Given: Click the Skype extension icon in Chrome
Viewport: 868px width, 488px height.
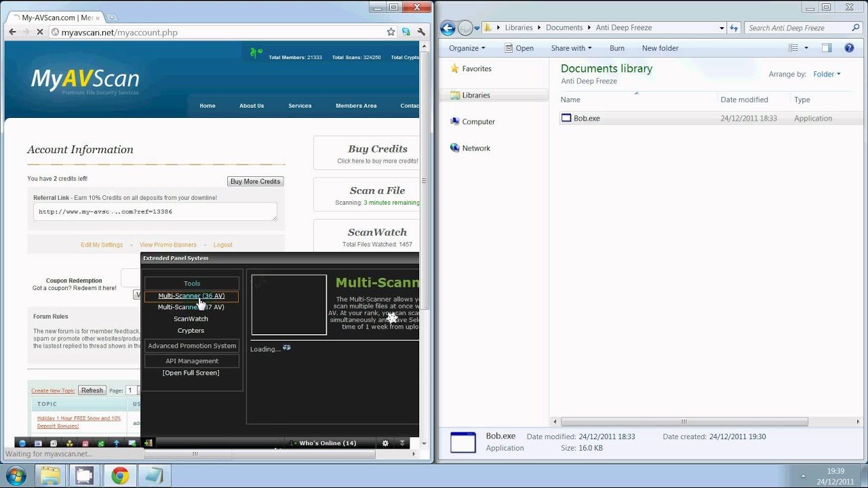Looking at the screenshot, I should (x=406, y=32).
